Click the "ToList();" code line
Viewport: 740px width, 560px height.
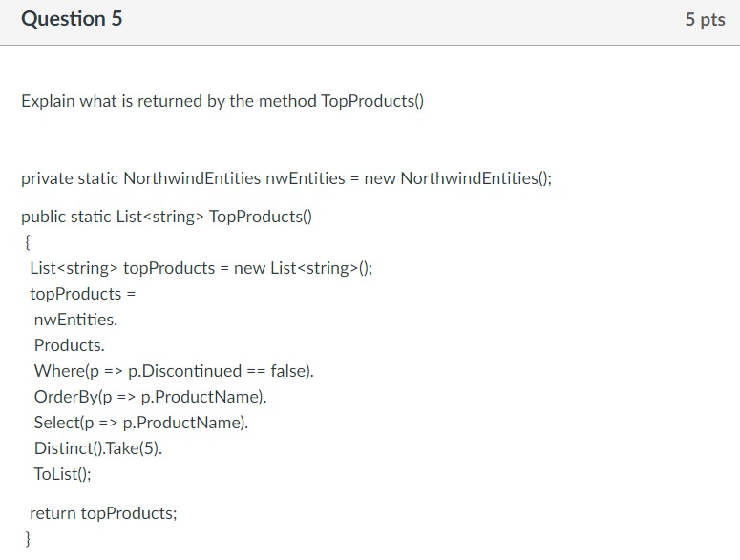coord(63,474)
